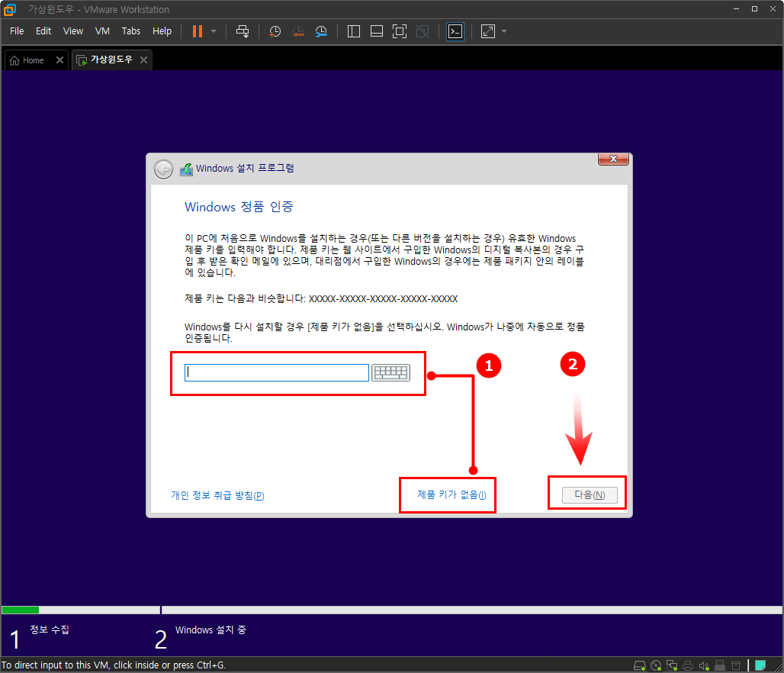This screenshot has height=673, width=784.
Task: Click the Windows 정품 인증 heading
Action: [239, 207]
